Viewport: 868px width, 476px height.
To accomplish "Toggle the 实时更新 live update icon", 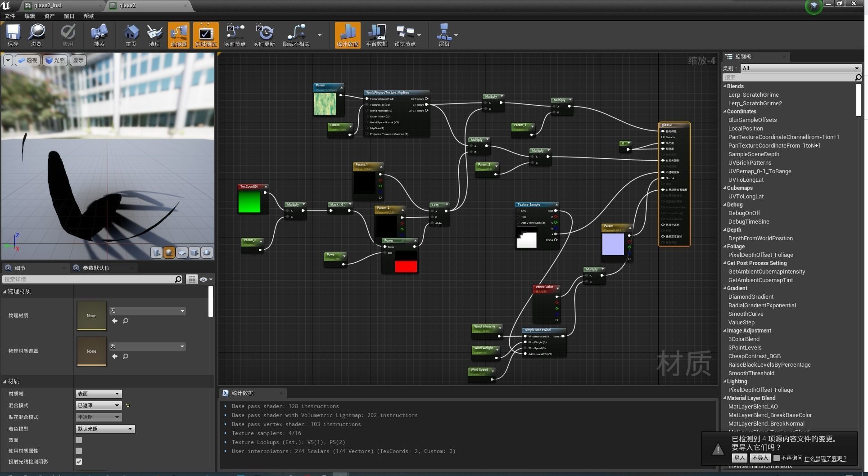I will coord(264,35).
